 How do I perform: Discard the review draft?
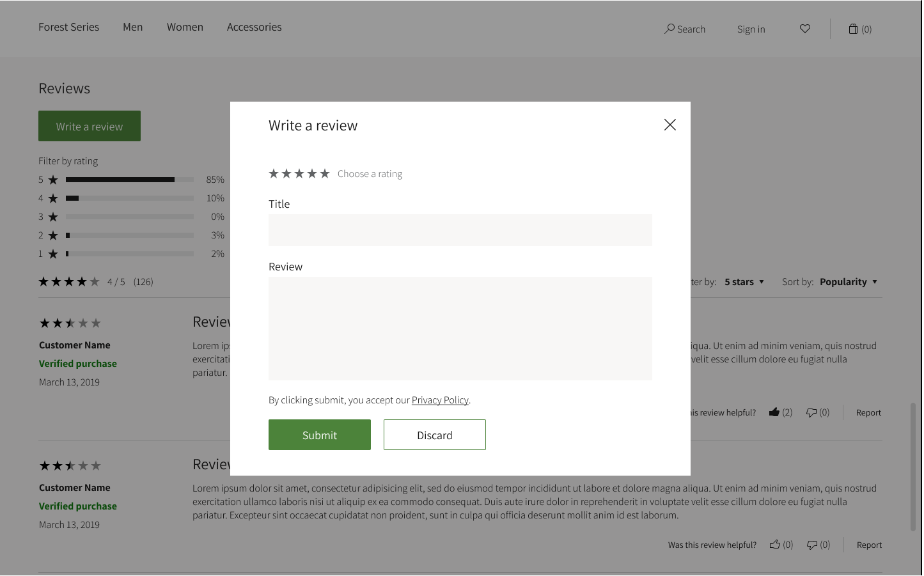pyautogui.click(x=434, y=435)
